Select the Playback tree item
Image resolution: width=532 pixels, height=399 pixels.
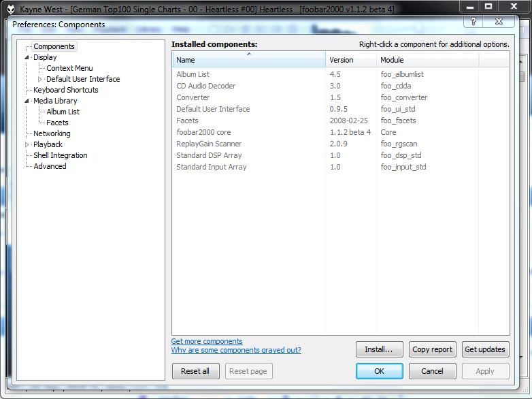coord(48,144)
